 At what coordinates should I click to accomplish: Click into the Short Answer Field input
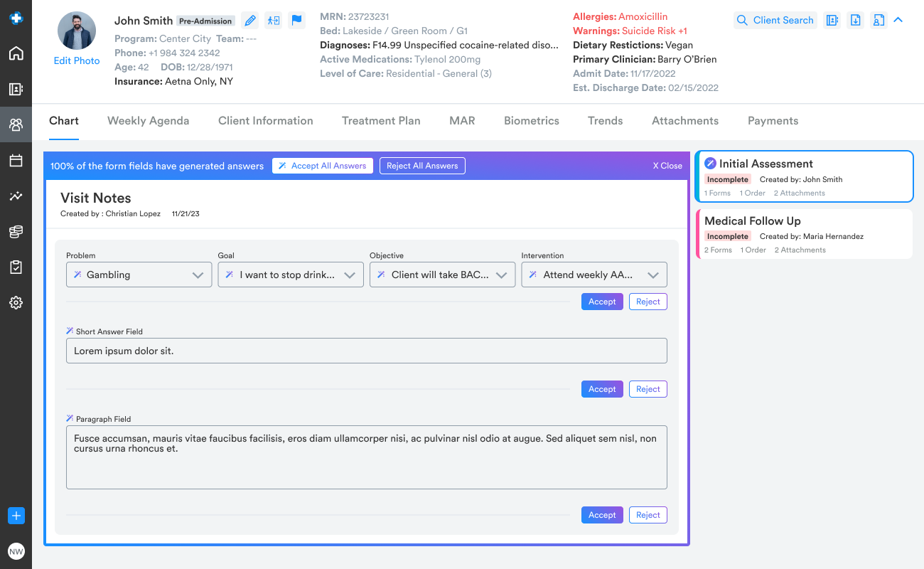[x=366, y=351]
